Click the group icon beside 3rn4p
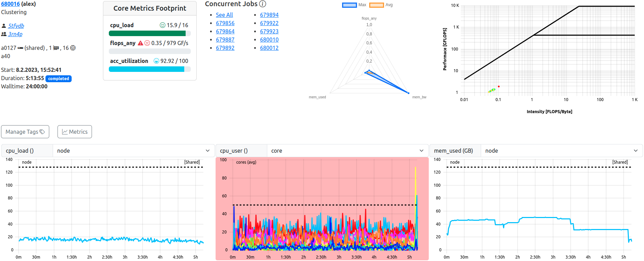This screenshot has width=644, height=261. click(x=4, y=34)
